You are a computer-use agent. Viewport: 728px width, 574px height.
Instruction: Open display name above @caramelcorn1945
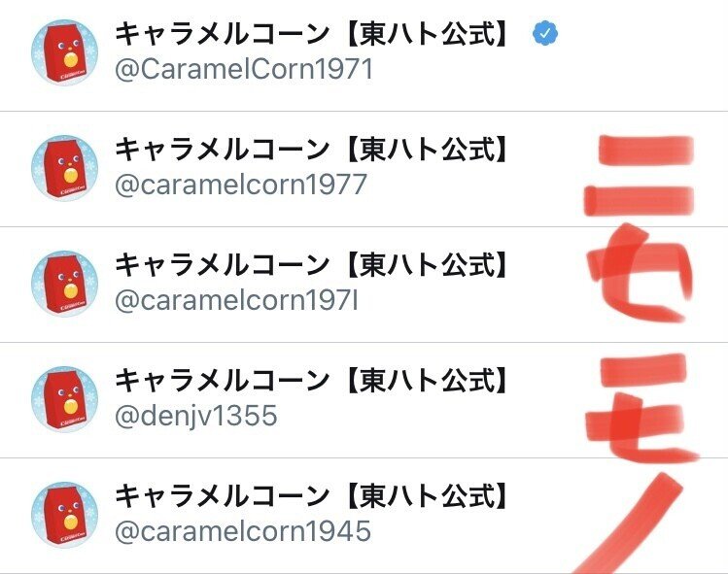click(311, 496)
